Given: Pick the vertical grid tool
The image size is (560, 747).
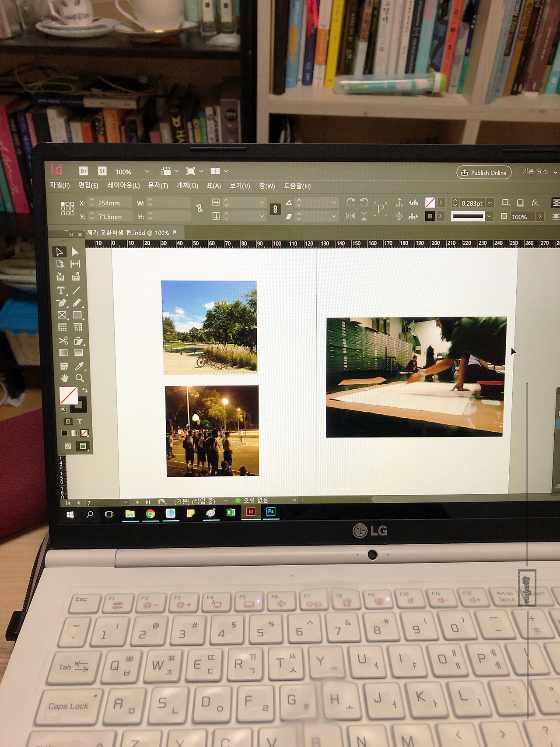Looking at the screenshot, I should [x=78, y=327].
